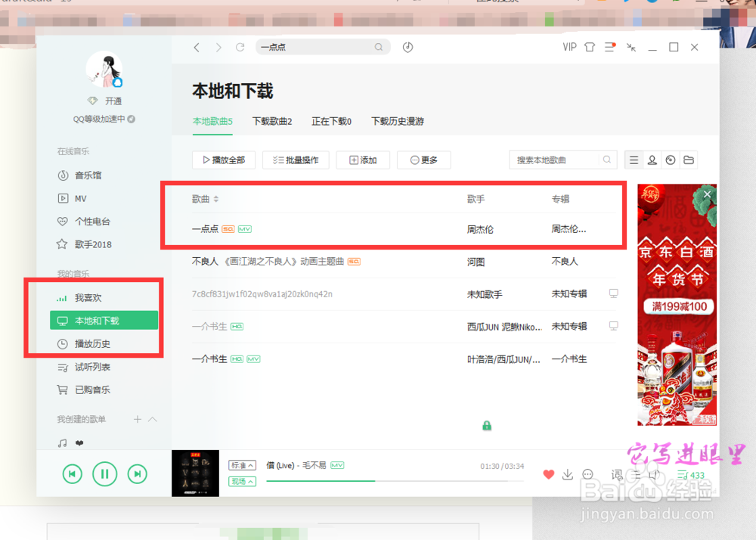
Task: Seek in the song progress bar
Action: tap(395, 481)
